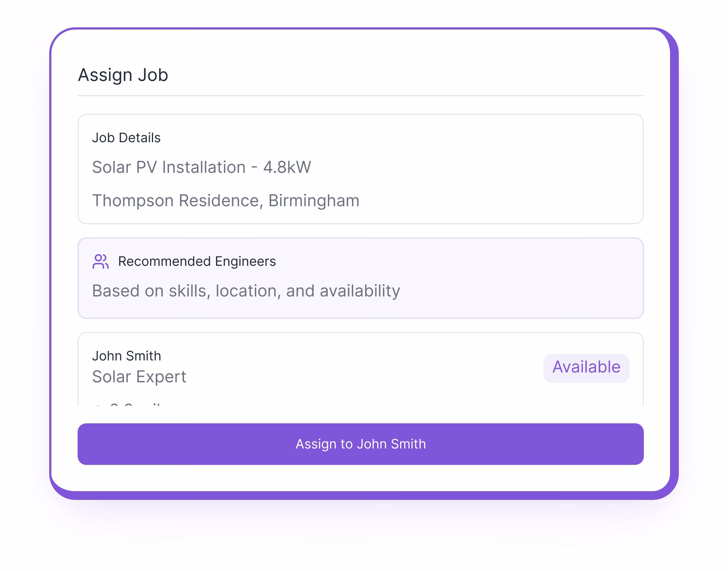Click the Recommended Engineers heading text

click(x=197, y=261)
